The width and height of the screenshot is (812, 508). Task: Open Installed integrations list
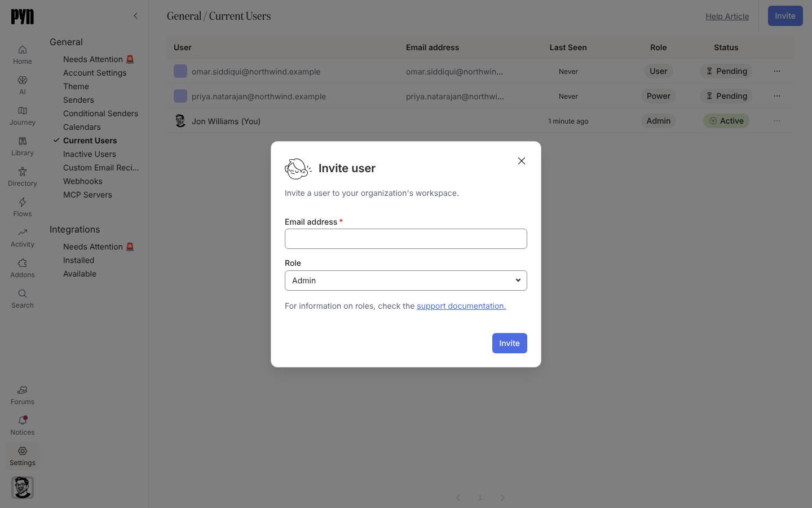(79, 260)
